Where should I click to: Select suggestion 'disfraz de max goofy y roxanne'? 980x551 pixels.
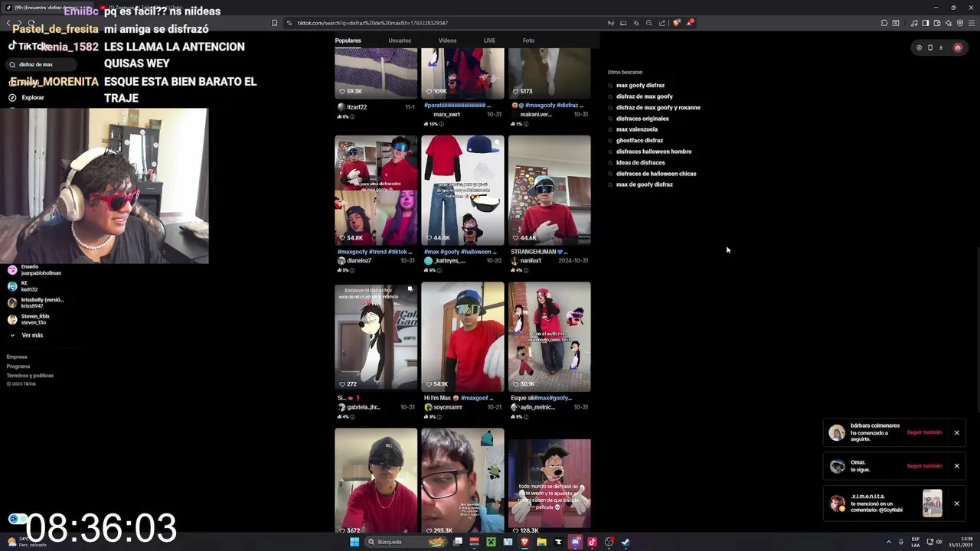pyautogui.click(x=658, y=108)
